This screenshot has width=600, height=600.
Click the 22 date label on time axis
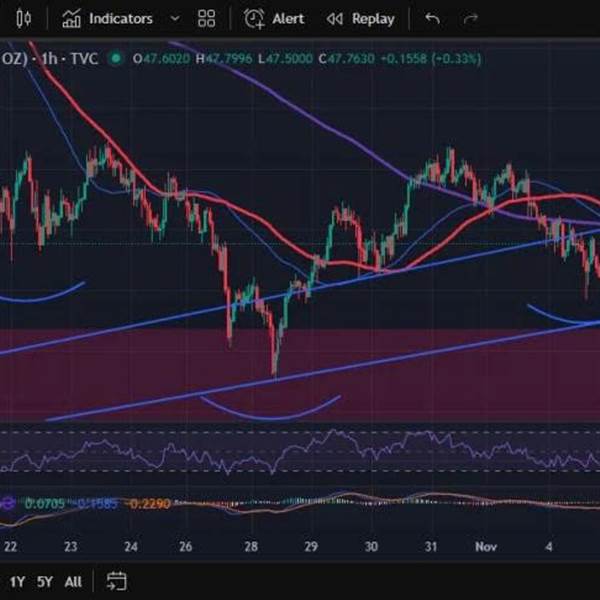click(x=10, y=546)
